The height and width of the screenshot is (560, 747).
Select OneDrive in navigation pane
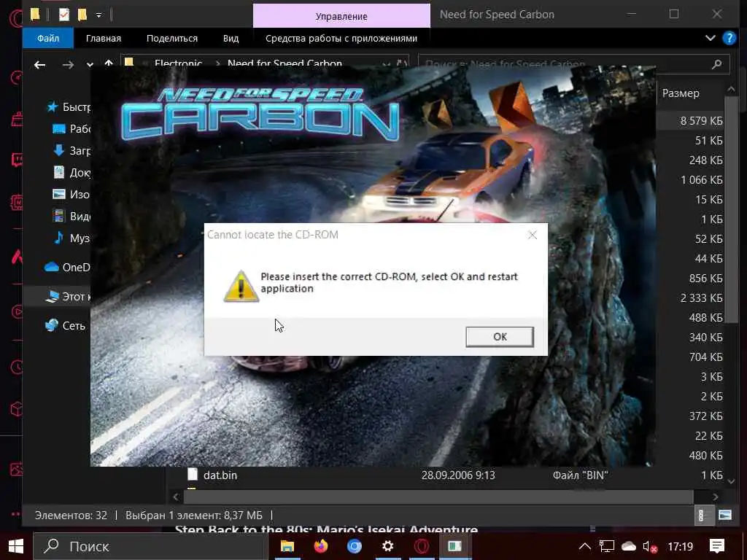pyautogui.click(x=67, y=267)
